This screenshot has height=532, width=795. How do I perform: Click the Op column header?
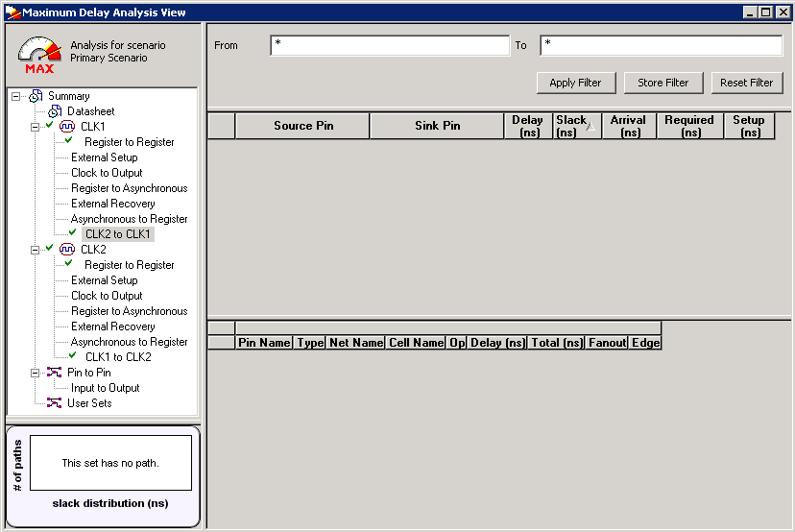click(x=457, y=343)
